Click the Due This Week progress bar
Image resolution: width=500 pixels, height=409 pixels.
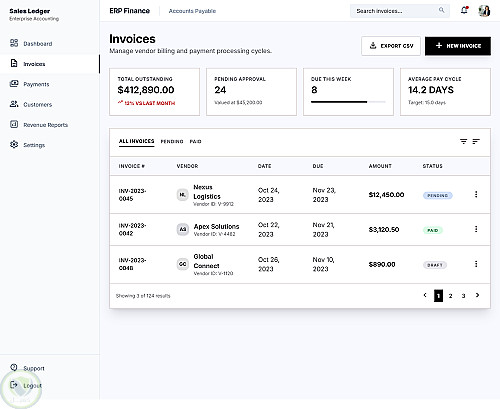(x=348, y=102)
